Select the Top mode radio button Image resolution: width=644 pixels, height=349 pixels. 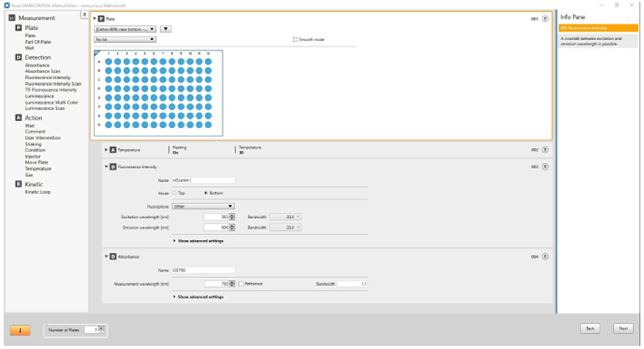click(174, 193)
